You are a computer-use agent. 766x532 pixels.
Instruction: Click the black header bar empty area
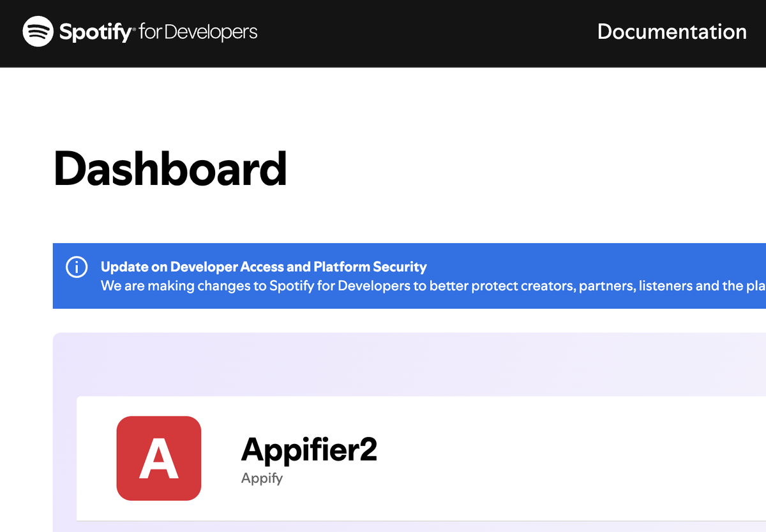click(x=415, y=32)
